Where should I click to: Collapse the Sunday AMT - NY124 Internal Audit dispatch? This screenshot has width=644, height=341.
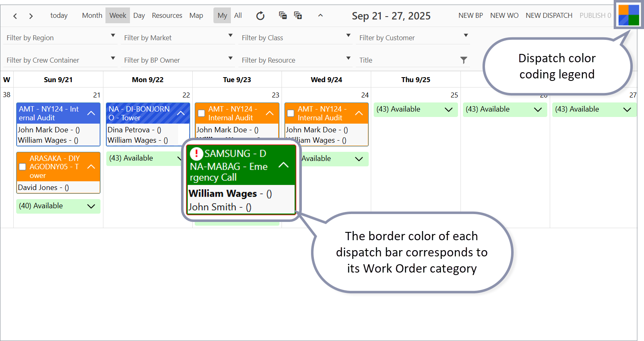tap(91, 113)
